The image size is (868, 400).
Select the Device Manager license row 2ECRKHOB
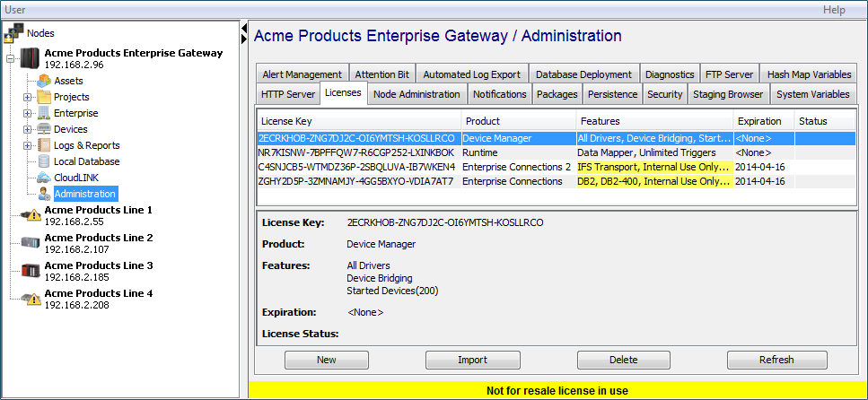[x=557, y=138]
